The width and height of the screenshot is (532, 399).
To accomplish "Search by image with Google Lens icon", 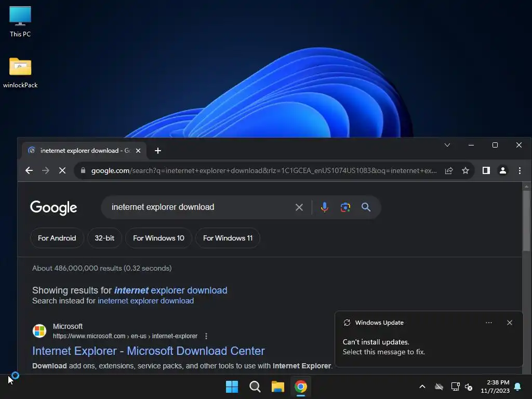I will 345,207.
